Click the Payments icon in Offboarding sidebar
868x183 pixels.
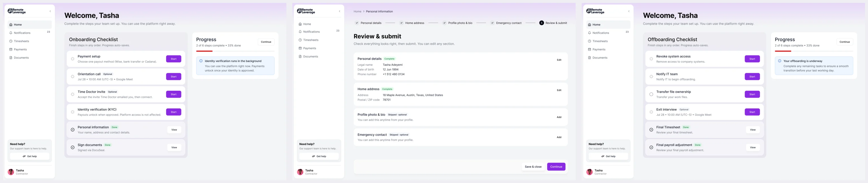click(589, 50)
